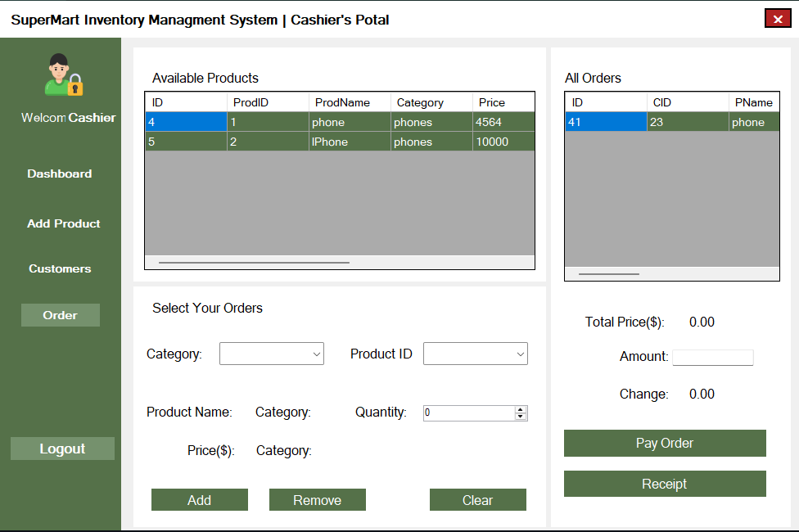This screenshot has width=799, height=532.
Task: Click the phone cell in All Orders
Action: point(754,122)
